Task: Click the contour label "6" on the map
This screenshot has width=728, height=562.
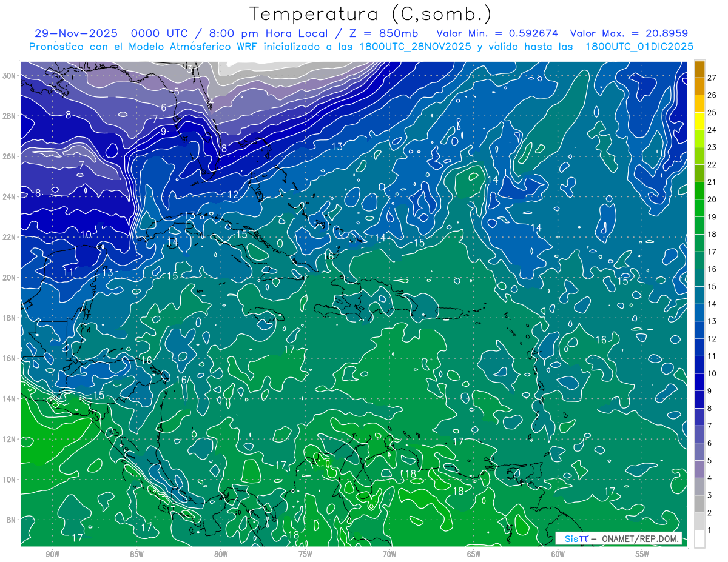Action: pos(163,107)
